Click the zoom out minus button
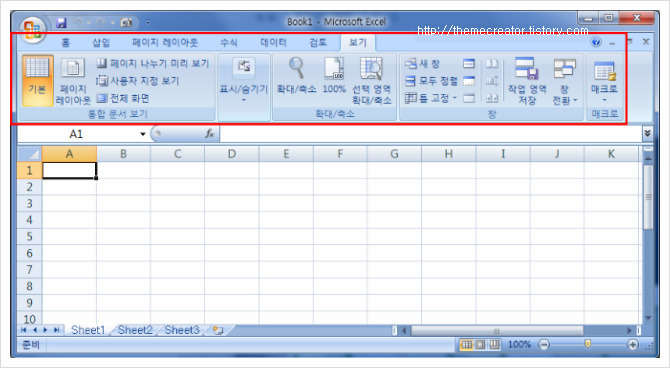 click(x=544, y=344)
